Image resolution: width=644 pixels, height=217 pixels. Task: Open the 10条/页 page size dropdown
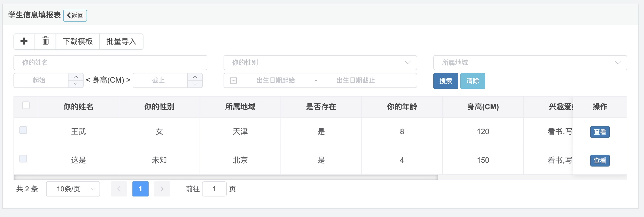click(x=73, y=189)
